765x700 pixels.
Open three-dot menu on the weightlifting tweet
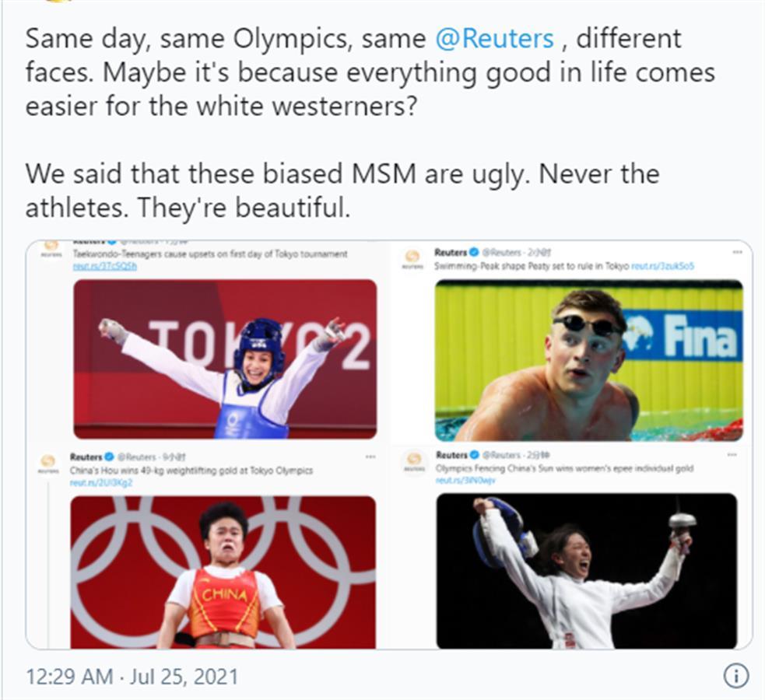pos(370,457)
